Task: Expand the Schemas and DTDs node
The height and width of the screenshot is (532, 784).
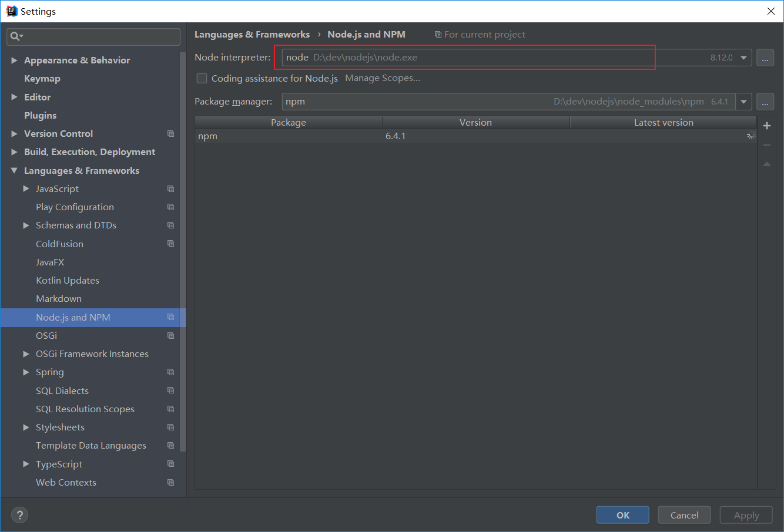Action: (x=26, y=225)
